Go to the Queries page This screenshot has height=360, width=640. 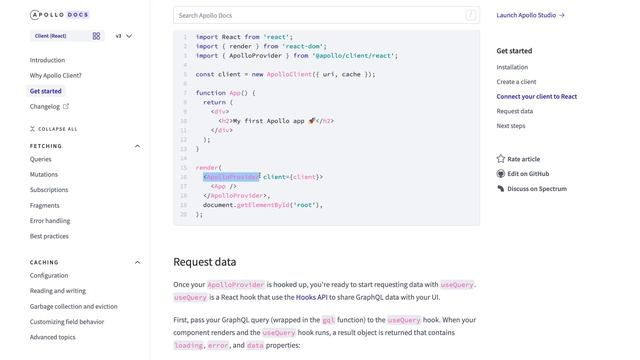tap(40, 159)
